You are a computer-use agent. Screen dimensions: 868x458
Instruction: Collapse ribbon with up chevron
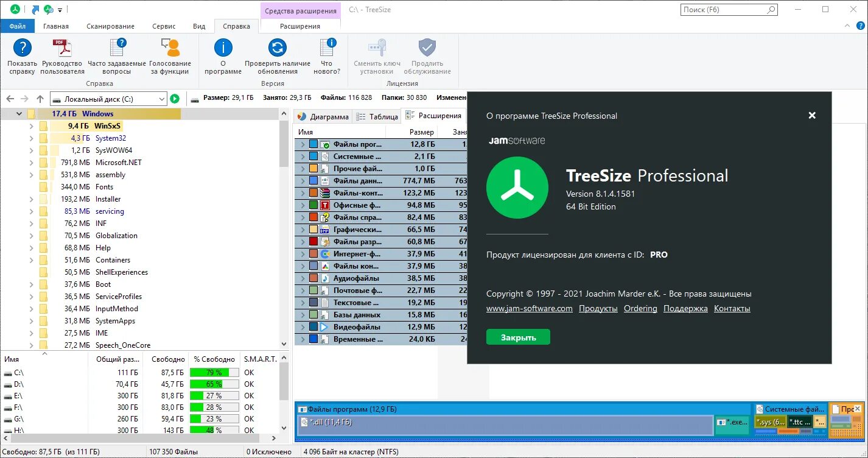click(847, 27)
